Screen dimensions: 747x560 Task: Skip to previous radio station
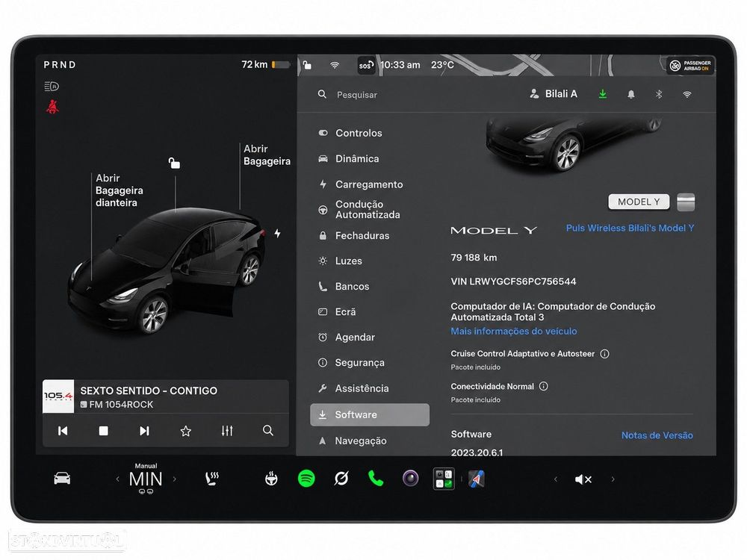tap(63, 431)
